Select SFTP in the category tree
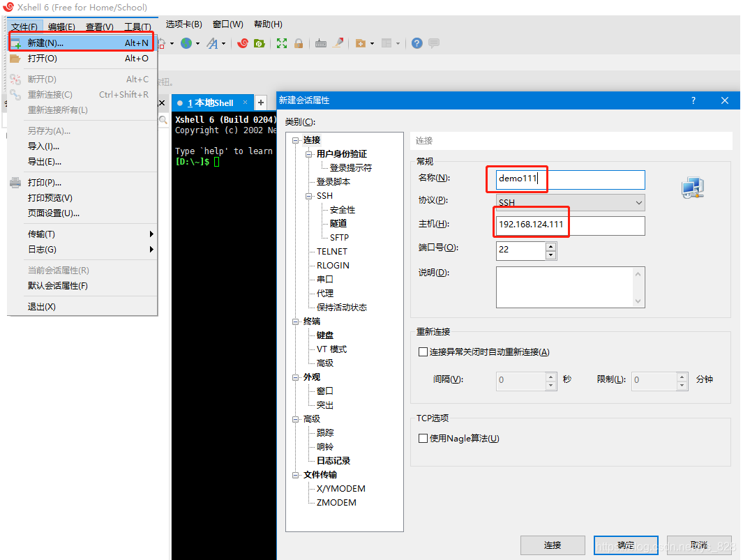The image size is (743, 560). pyautogui.click(x=339, y=237)
